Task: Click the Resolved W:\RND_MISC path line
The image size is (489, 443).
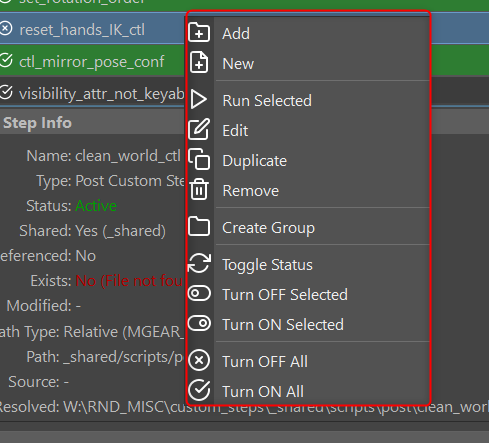Action: point(244,407)
